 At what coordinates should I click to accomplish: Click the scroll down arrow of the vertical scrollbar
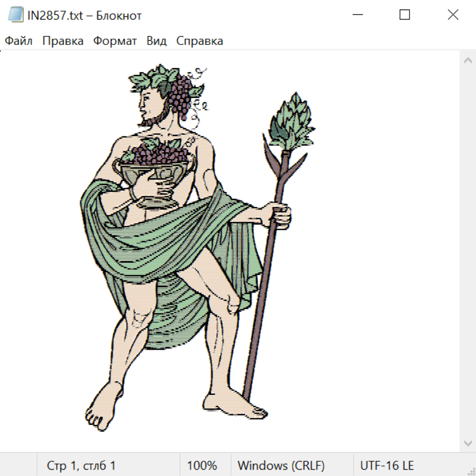[x=468, y=443]
